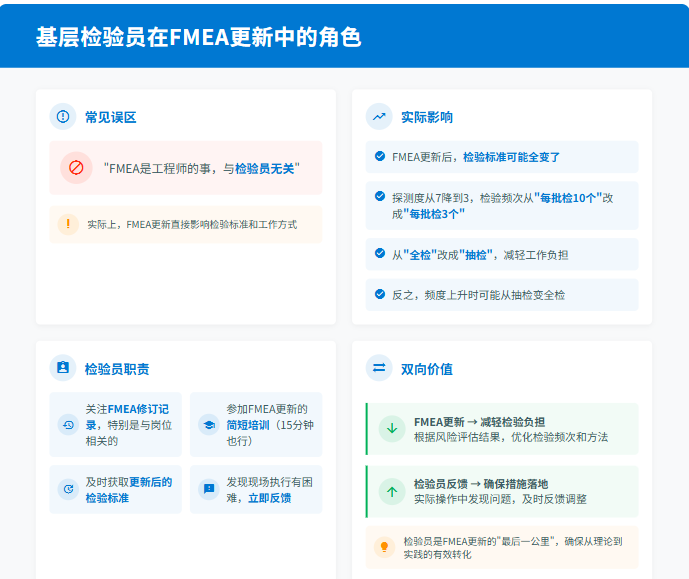Click the lightbulb icon beside 最后一公里 note

click(383, 547)
